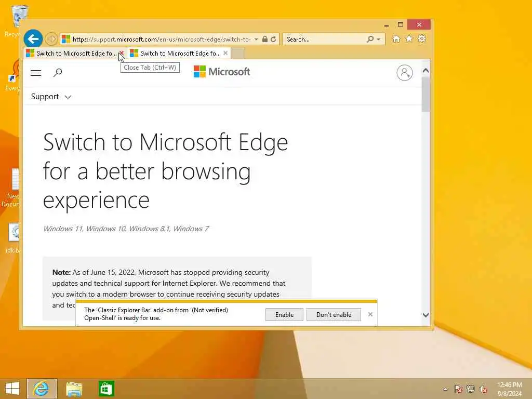
Task: Click the security lock icon in address bar
Action: [x=264, y=39]
